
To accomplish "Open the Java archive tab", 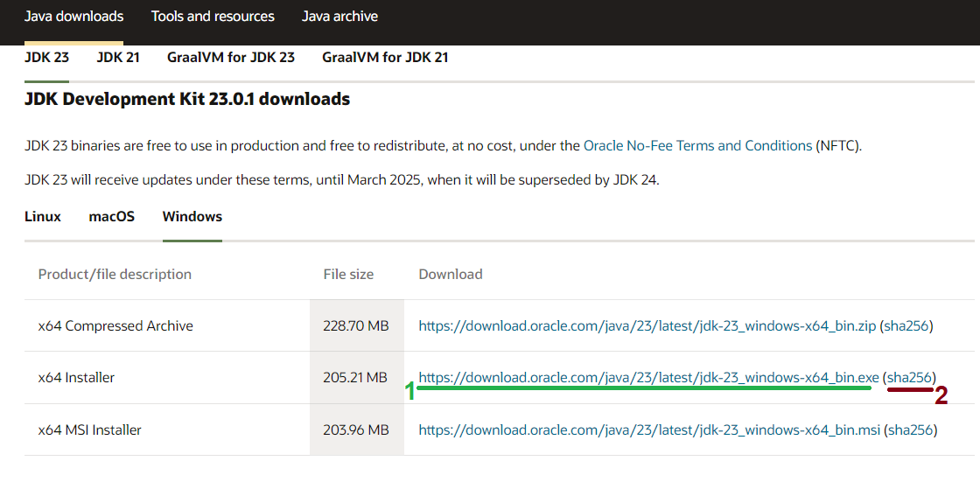I will coord(339,17).
